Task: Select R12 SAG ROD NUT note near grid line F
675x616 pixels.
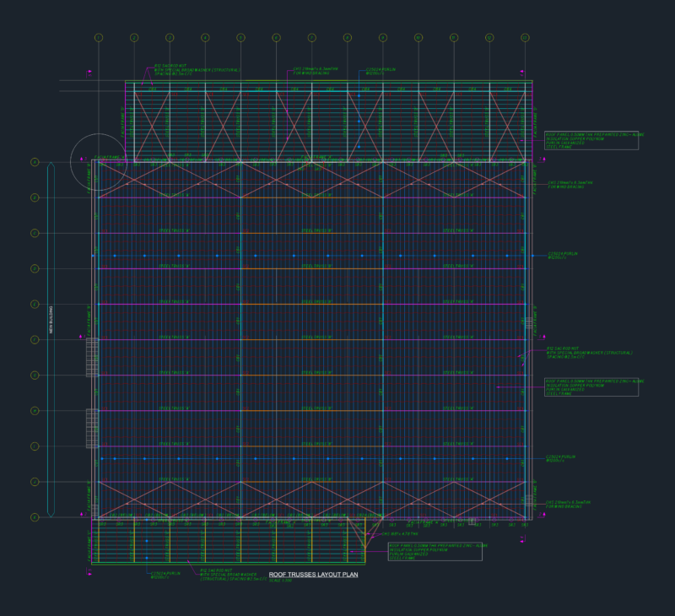Action: tap(589, 353)
